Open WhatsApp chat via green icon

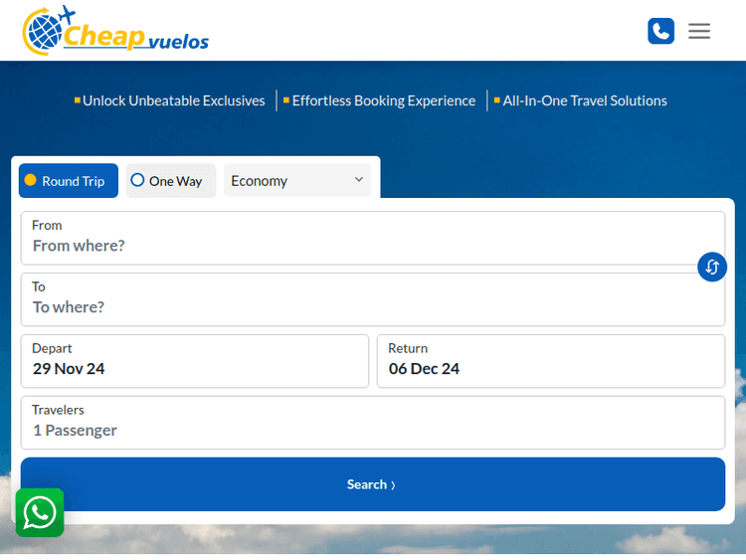click(x=40, y=513)
